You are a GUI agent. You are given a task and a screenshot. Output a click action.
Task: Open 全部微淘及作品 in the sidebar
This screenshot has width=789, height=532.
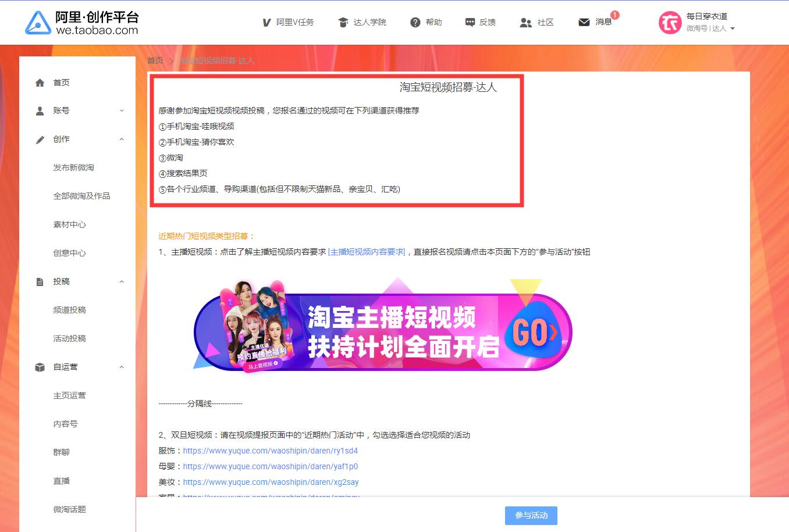81,196
